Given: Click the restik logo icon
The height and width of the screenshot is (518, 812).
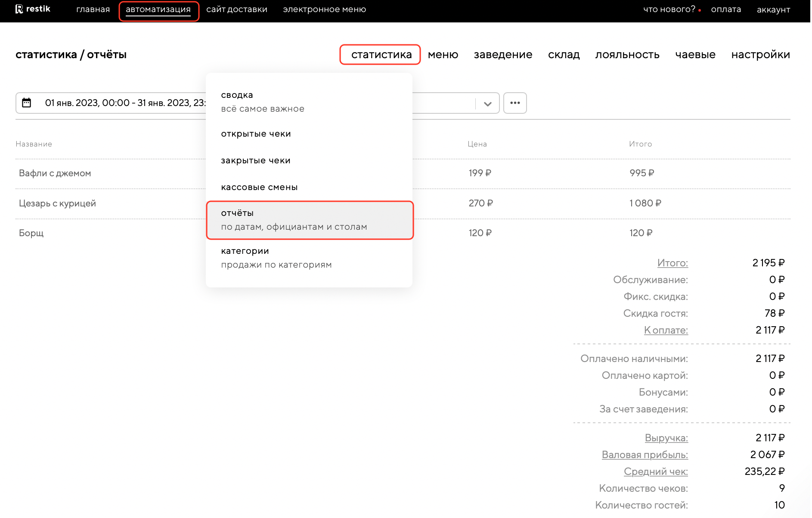Looking at the screenshot, I should point(19,9).
